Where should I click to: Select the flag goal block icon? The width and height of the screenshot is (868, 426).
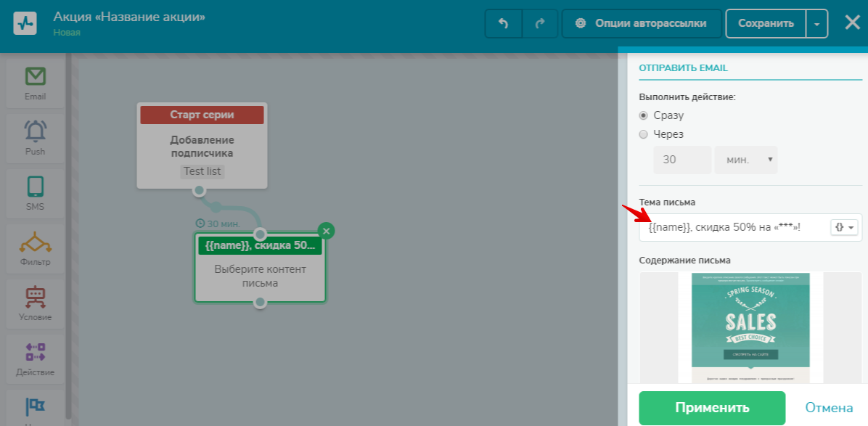click(36, 406)
